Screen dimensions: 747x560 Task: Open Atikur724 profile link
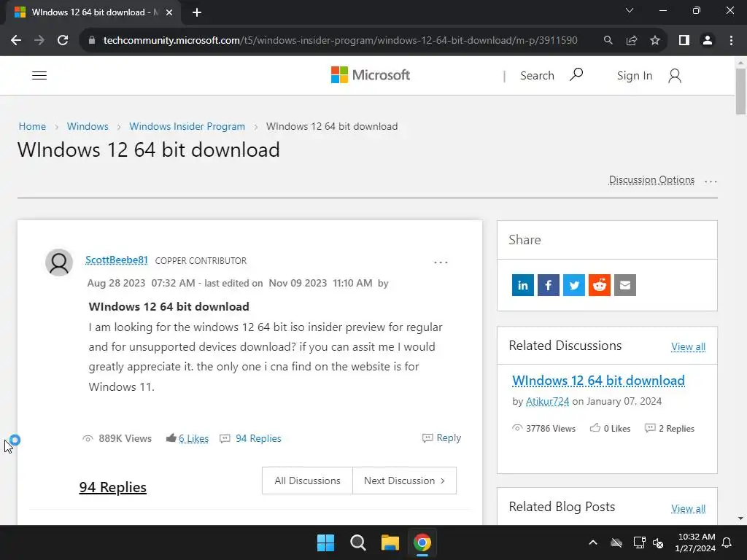(547, 401)
